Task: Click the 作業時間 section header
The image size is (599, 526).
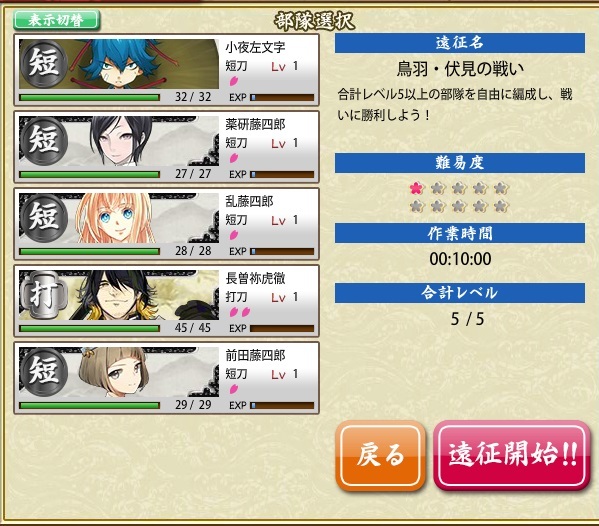Action: 460,233
